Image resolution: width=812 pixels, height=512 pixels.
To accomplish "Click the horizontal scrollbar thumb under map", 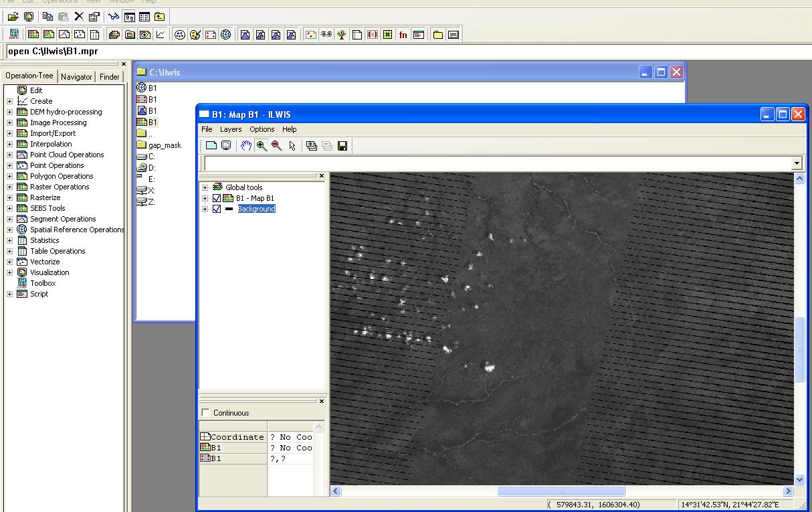I will 561,491.
